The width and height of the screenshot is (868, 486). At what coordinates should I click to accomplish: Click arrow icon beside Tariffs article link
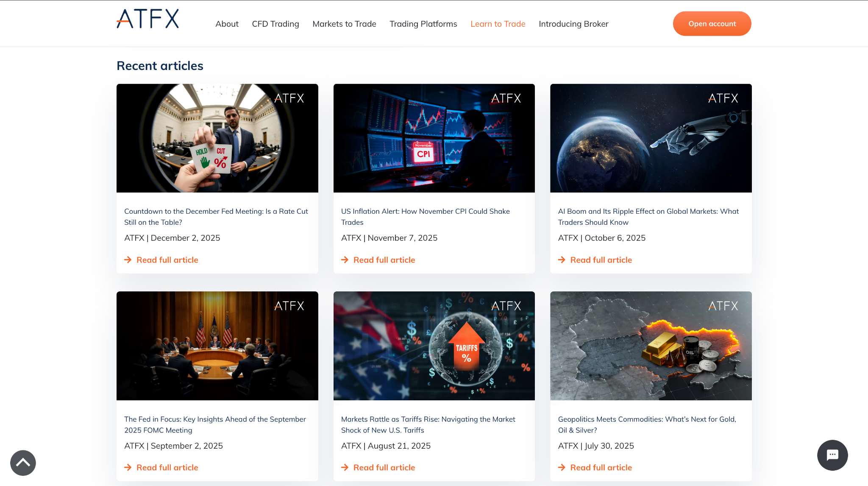(345, 467)
